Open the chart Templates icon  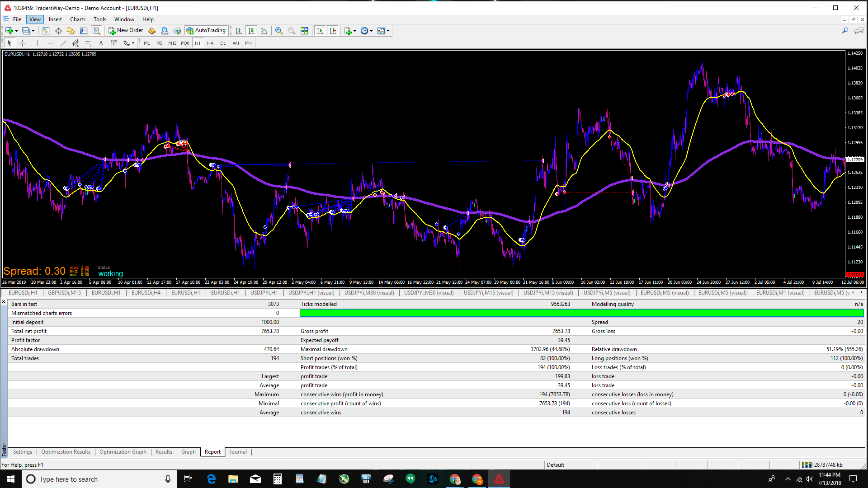381,31
